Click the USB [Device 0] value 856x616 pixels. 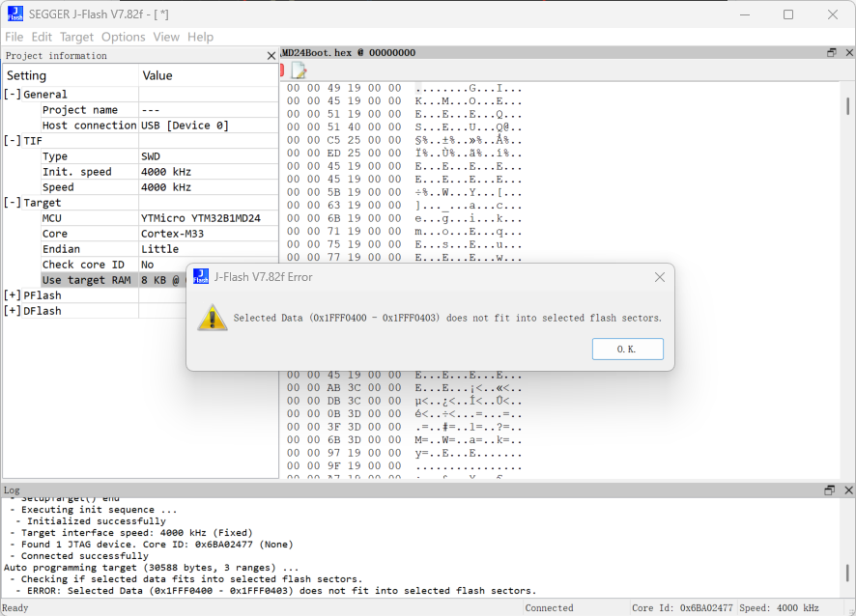[185, 126]
